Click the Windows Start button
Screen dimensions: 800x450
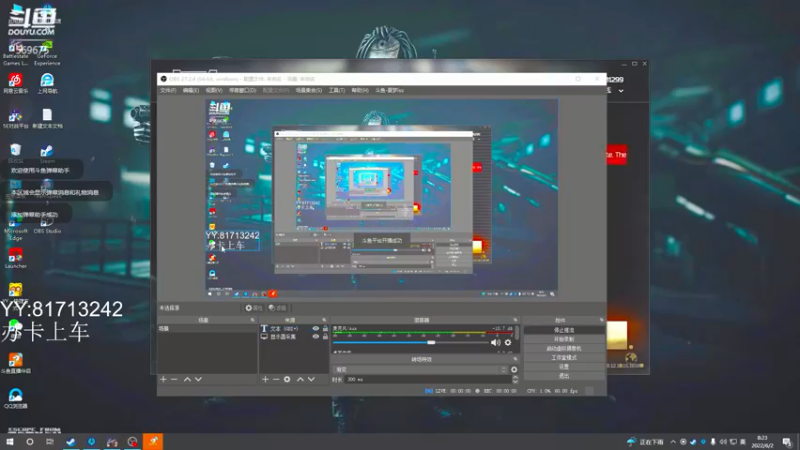[x=10, y=441]
